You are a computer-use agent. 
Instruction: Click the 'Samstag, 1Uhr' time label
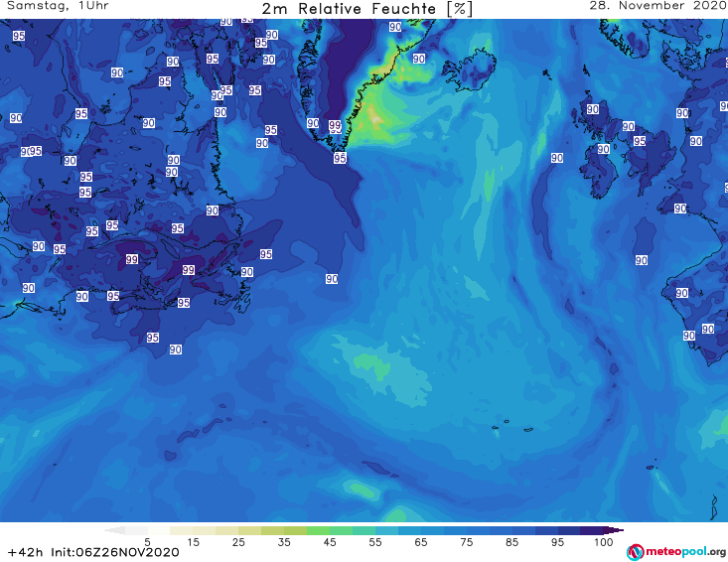pos(58,6)
